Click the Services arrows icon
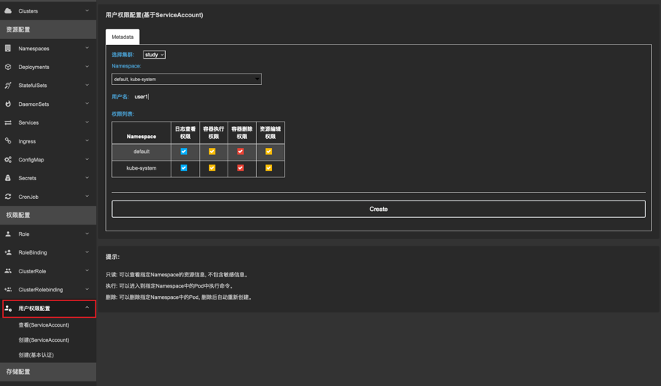Screen dimensions: 661x386 click(x=8, y=123)
